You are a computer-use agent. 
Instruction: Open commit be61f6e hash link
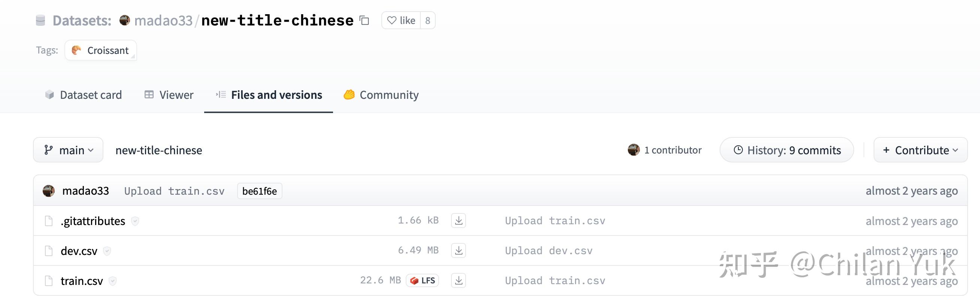click(260, 191)
